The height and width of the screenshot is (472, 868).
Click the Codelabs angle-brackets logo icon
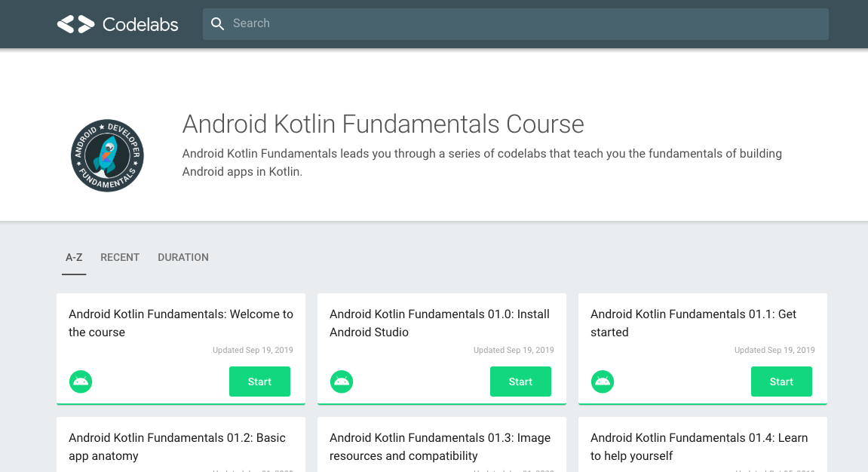tap(76, 24)
